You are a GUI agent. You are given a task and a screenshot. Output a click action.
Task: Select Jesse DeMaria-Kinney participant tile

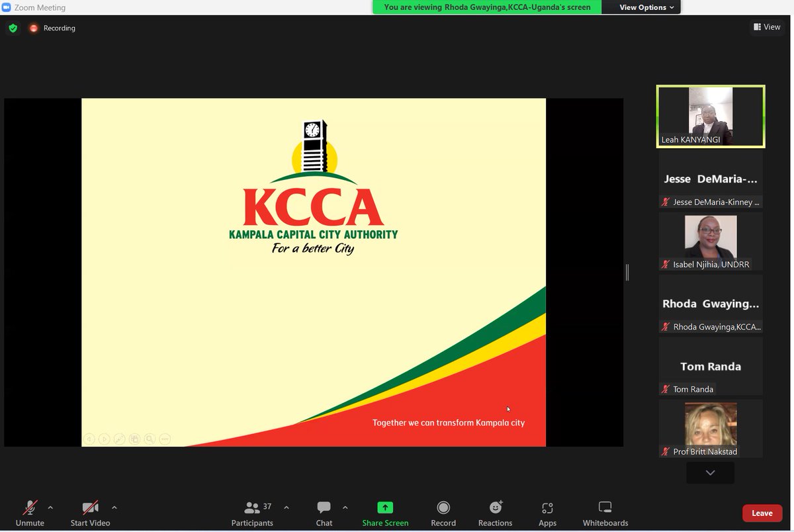point(711,180)
